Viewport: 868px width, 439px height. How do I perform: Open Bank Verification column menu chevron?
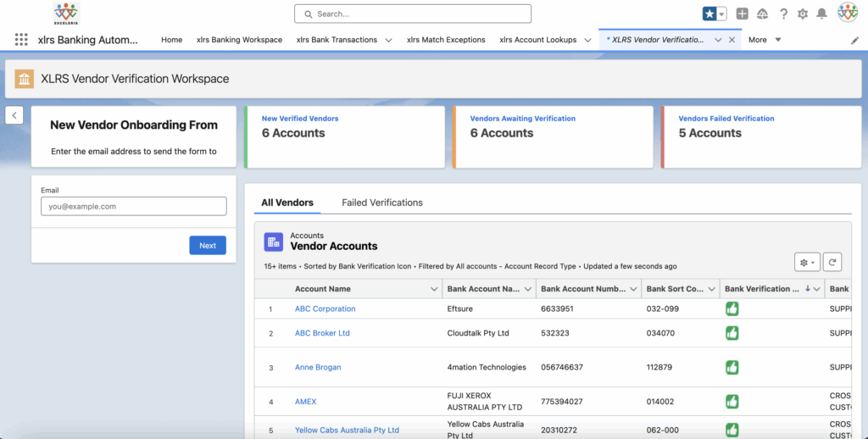tap(817, 289)
